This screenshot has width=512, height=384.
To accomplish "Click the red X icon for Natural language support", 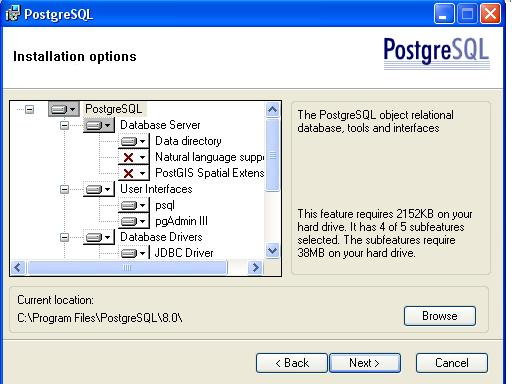I will click(134, 157).
